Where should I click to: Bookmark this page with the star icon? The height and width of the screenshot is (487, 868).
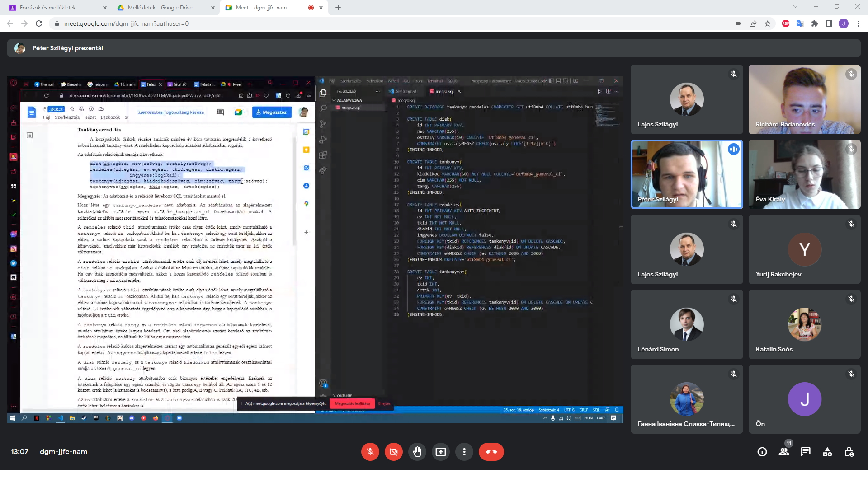click(768, 23)
